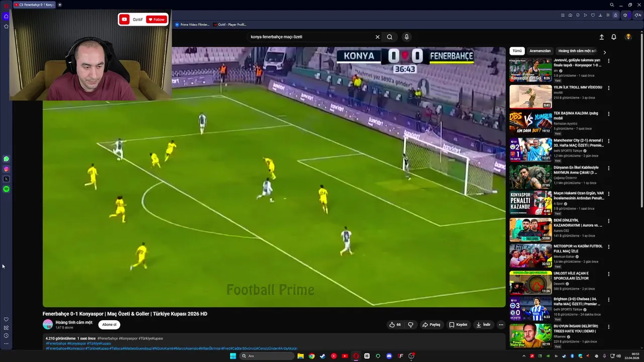Image resolution: width=644 pixels, height=362 pixels.
Task: Open BENİ DİNLEYİN KAZANDIRAYIM video title
Action: [x=578, y=223]
